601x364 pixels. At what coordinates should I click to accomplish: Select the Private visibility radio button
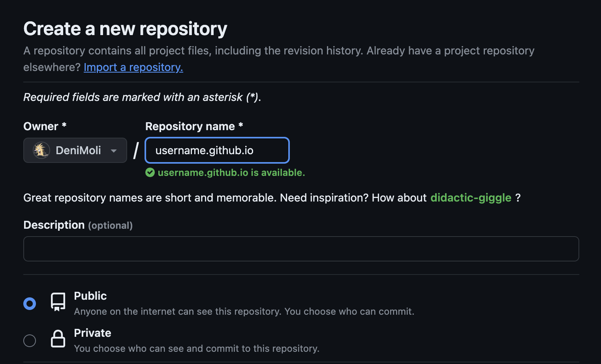30,340
